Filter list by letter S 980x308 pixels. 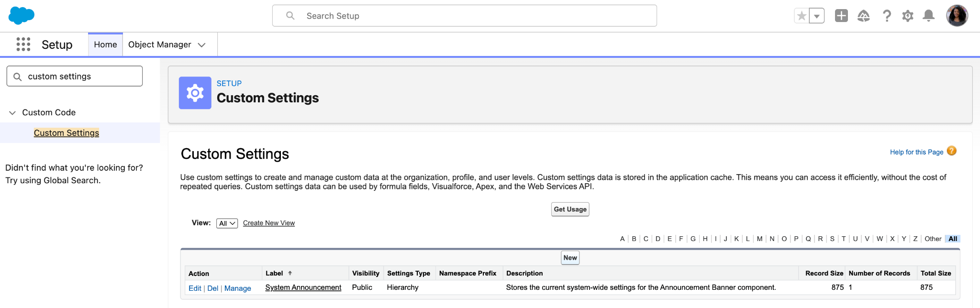(x=832, y=239)
